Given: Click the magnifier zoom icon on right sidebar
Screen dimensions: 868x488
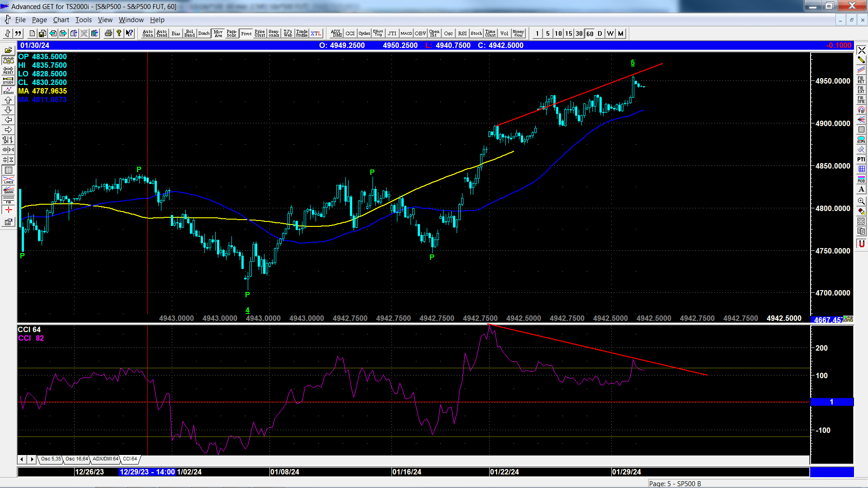Looking at the screenshot, I should (861, 201).
